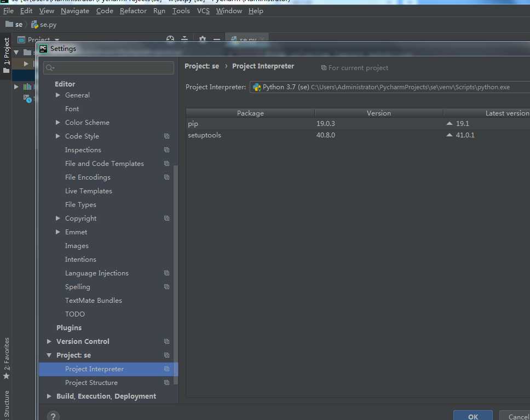Open the VCS menu
530x420 pixels.
[x=203, y=11]
